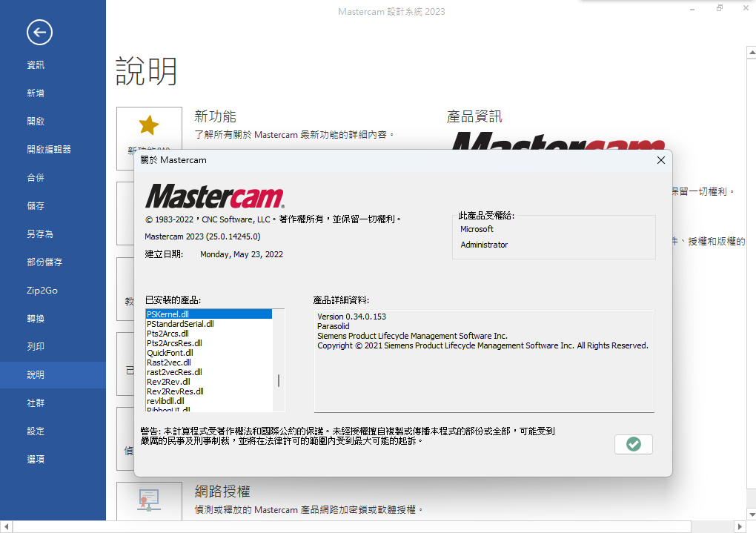756x533 pixels.
Task: Click the 網路授權 certificate icon tile
Action: pos(149,500)
